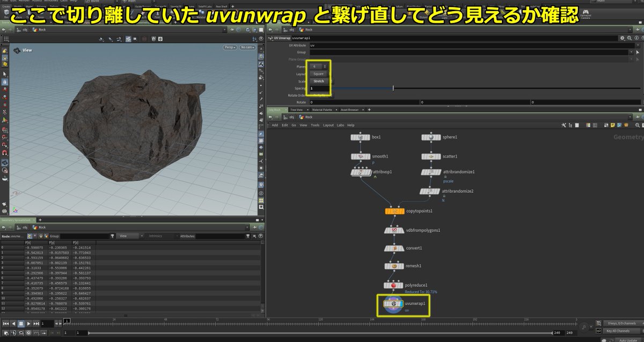Image resolution: width=644 pixels, height=342 pixels.
Task: Select the attribrandomize2 node
Action: click(429, 192)
